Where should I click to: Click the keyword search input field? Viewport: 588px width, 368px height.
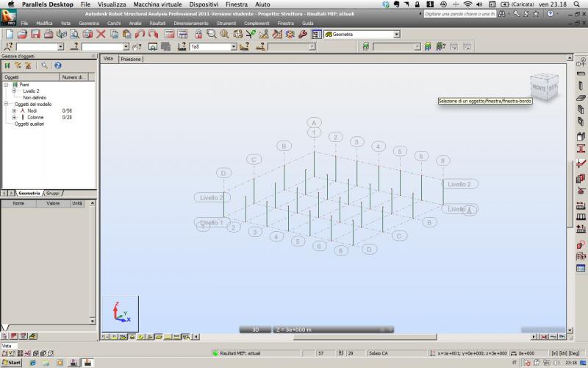point(460,14)
